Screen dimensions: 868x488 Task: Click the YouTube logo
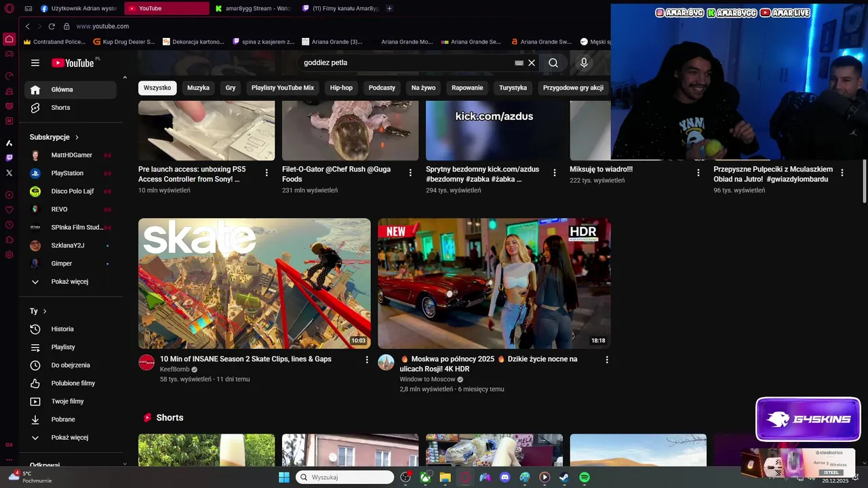pos(73,63)
